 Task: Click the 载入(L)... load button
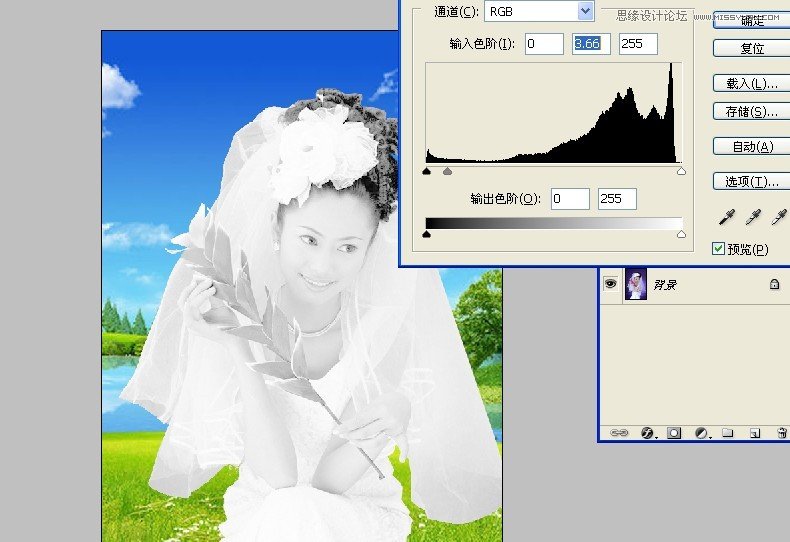click(x=752, y=83)
